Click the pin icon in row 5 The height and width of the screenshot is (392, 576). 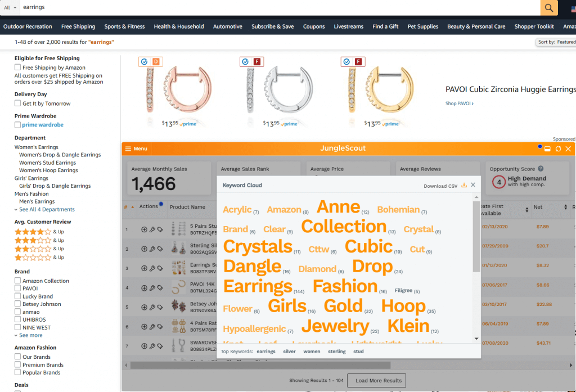pos(152,307)
